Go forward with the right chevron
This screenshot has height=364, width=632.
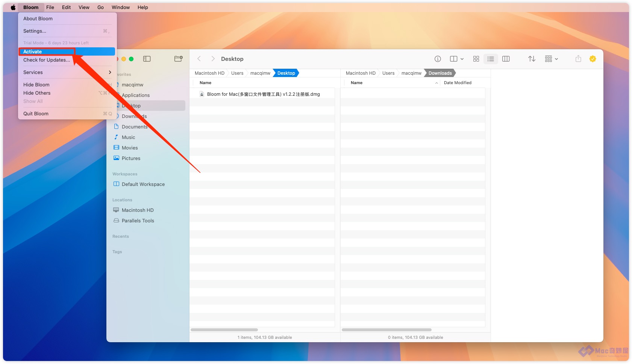pyautogui.click(x=213, y=59)
